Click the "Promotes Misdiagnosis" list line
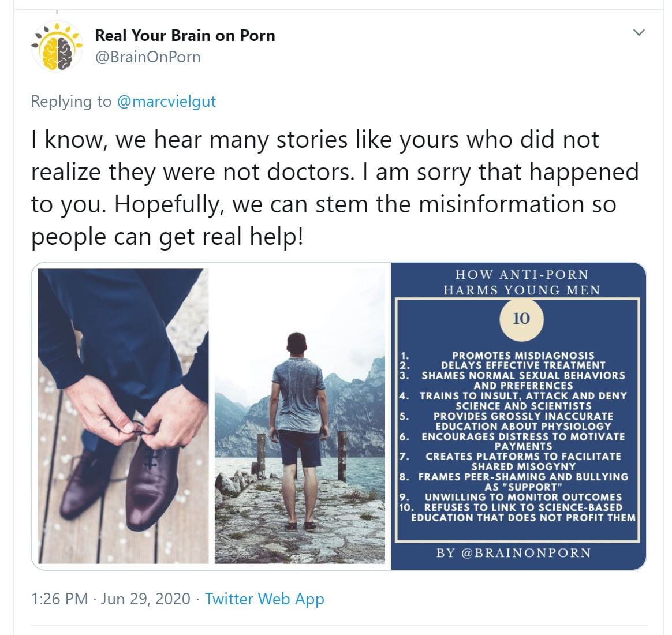Viewport: 672px width, 635px height. [x=522, y=356]
